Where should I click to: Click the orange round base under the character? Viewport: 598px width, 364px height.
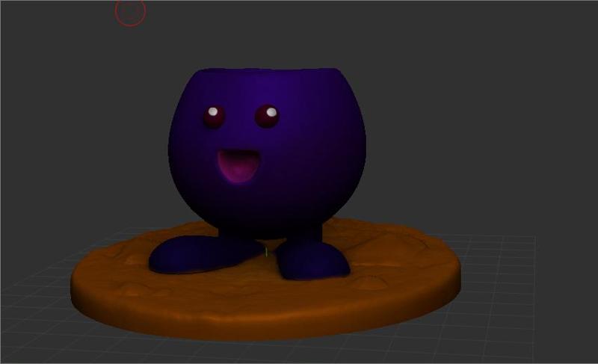coord(265,280)
